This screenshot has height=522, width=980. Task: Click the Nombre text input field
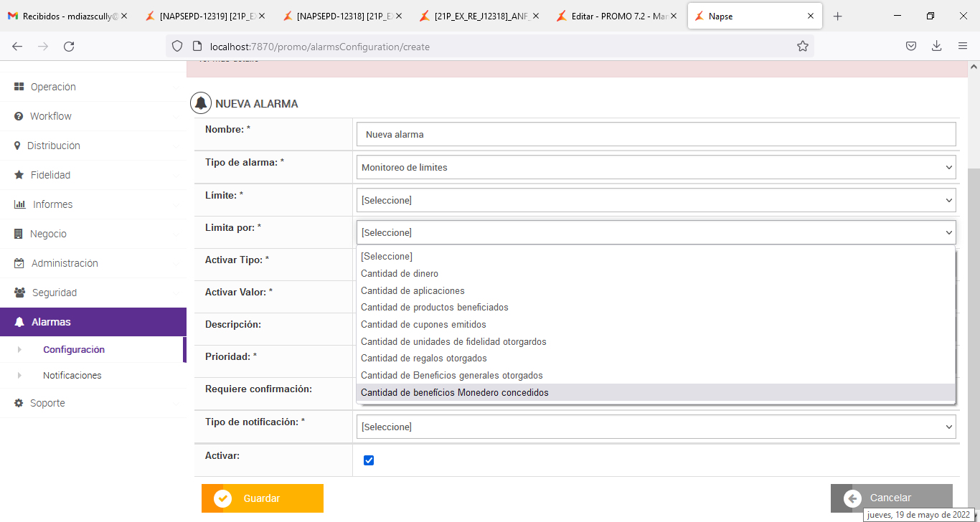click(656, 134)
